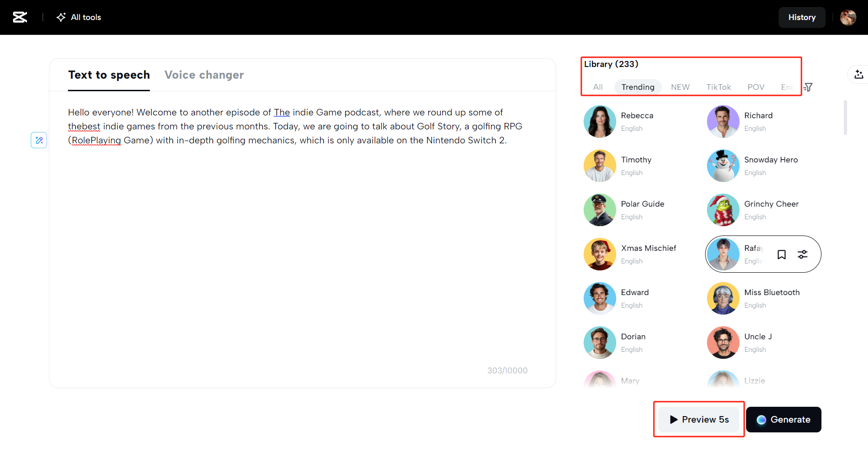Click the custom voice icon at right edge
This screenshot has height=451, width=868.
tap(859, 74)
